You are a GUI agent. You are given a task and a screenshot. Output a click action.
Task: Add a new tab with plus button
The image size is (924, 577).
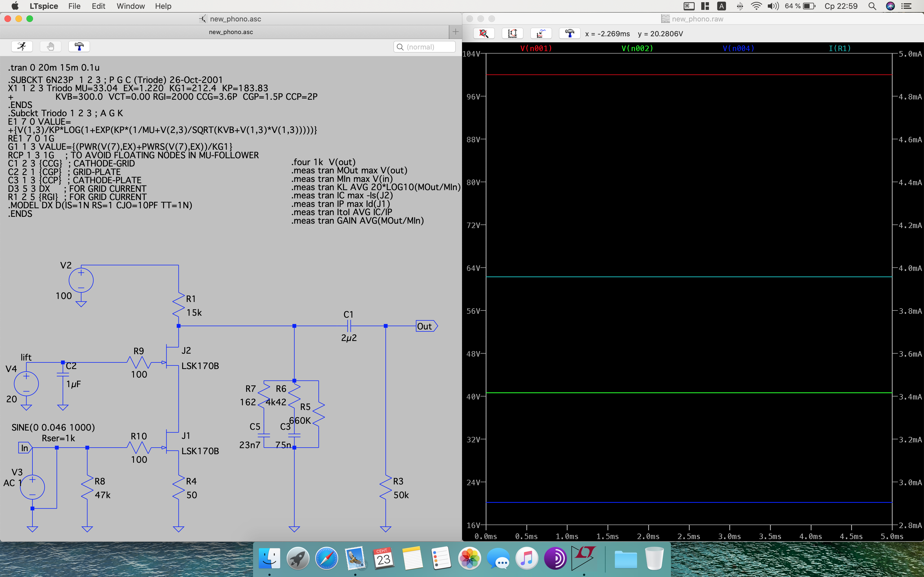pyautogui.click(x=455, y=32)
